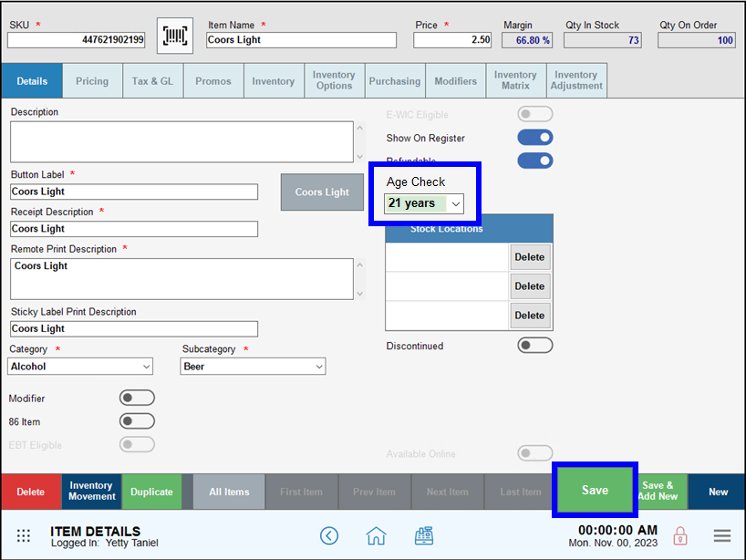Open the Modifiers tab
The width and height of the screenshot is (746, 560).
[455, 81]
